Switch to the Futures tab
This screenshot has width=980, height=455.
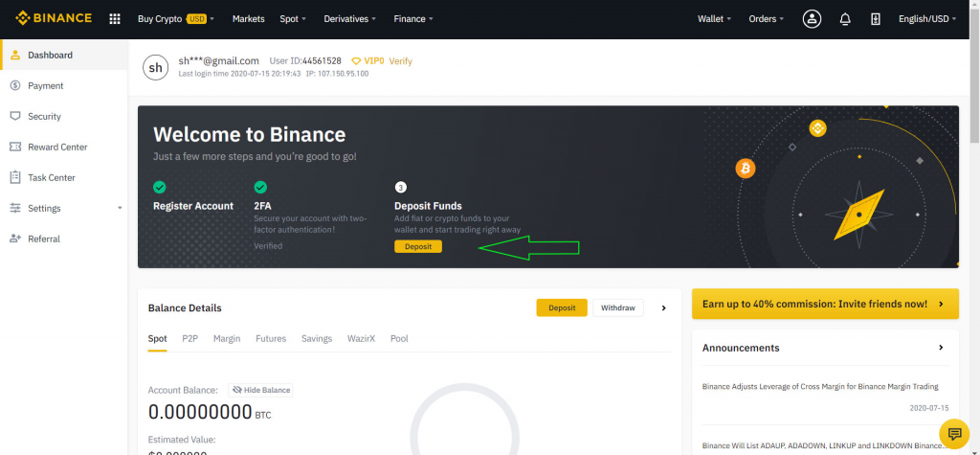271,338
